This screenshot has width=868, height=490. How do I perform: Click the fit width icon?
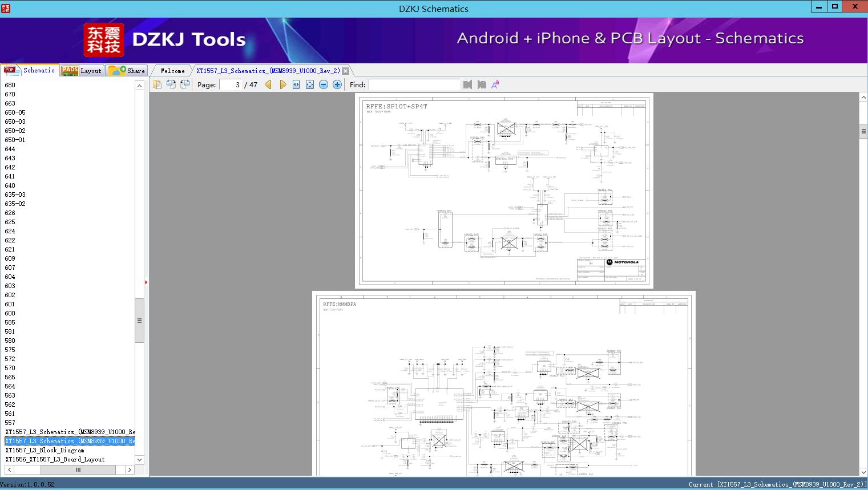pyautogui.click(x=296, y=84)
